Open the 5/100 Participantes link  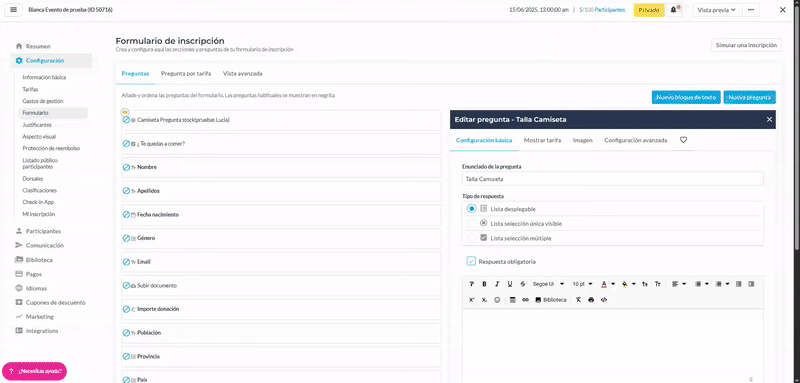click(x=602, y=10)
